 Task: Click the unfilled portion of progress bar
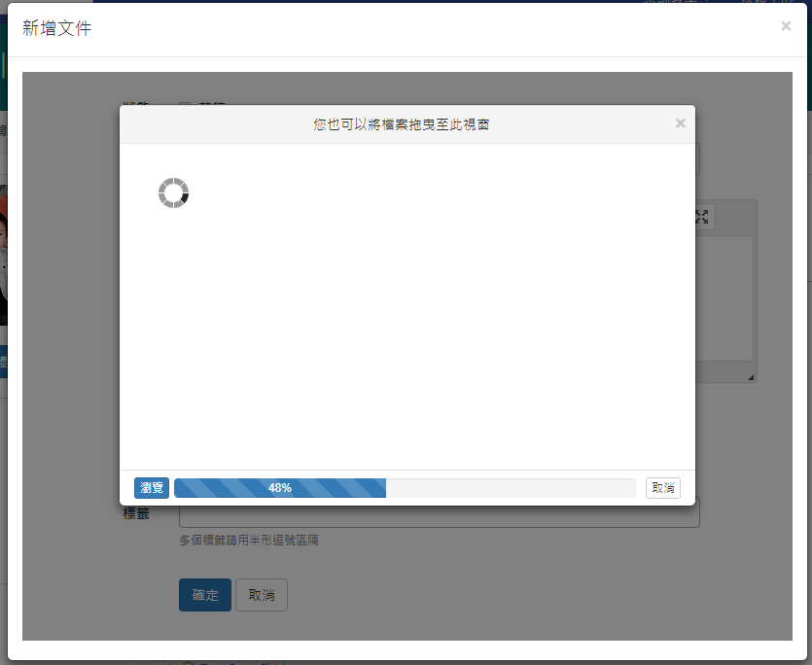tap(510, 488)
